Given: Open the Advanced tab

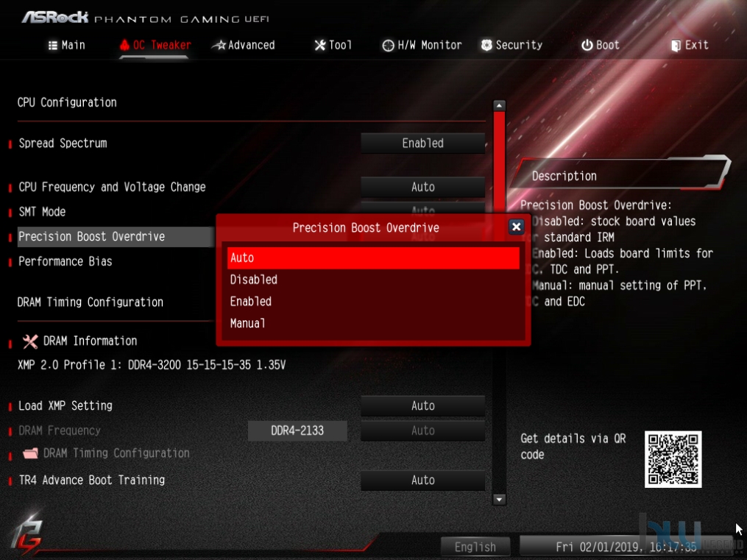Looking at the screenshot, I should tap(244, 45).
